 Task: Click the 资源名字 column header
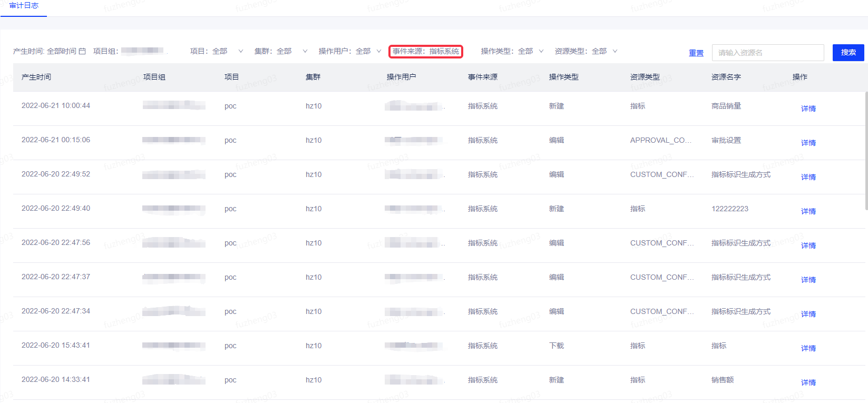pyautogui.click(x=726, y=77)
